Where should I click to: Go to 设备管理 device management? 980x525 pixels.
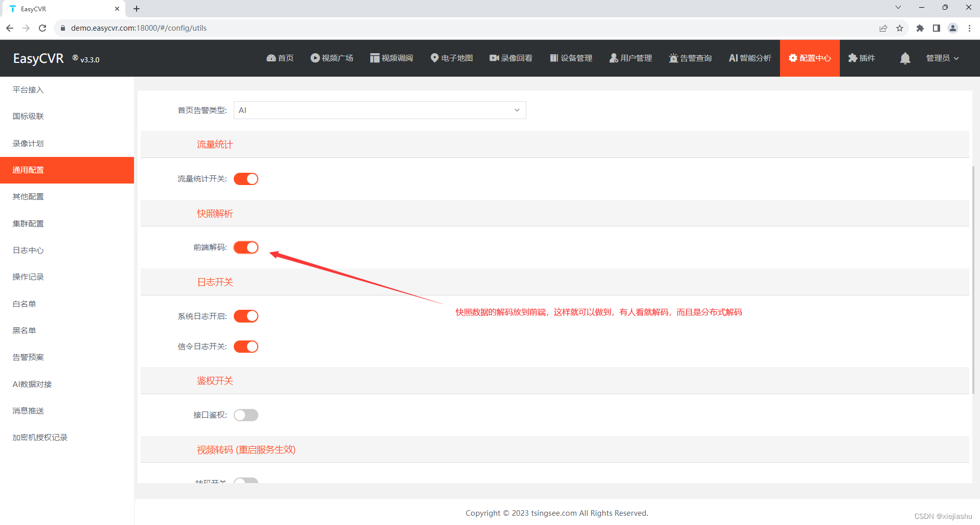click(x=571, y=58)
